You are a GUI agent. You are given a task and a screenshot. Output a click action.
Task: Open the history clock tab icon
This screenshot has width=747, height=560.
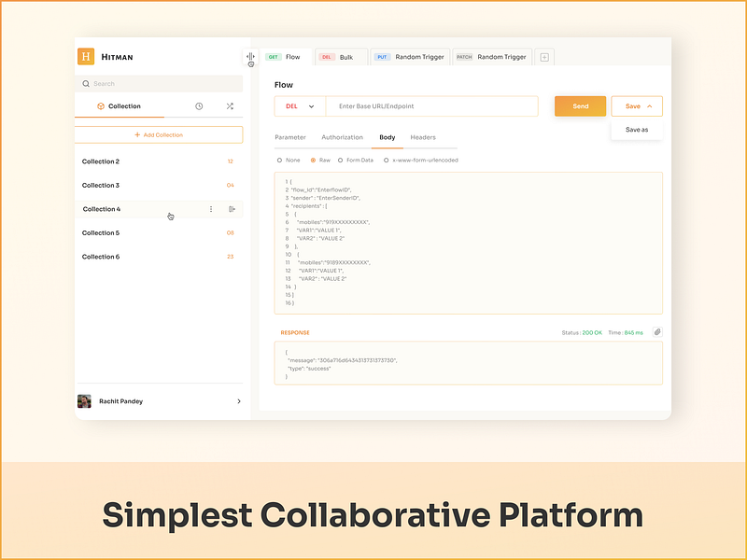pos(199,106)
